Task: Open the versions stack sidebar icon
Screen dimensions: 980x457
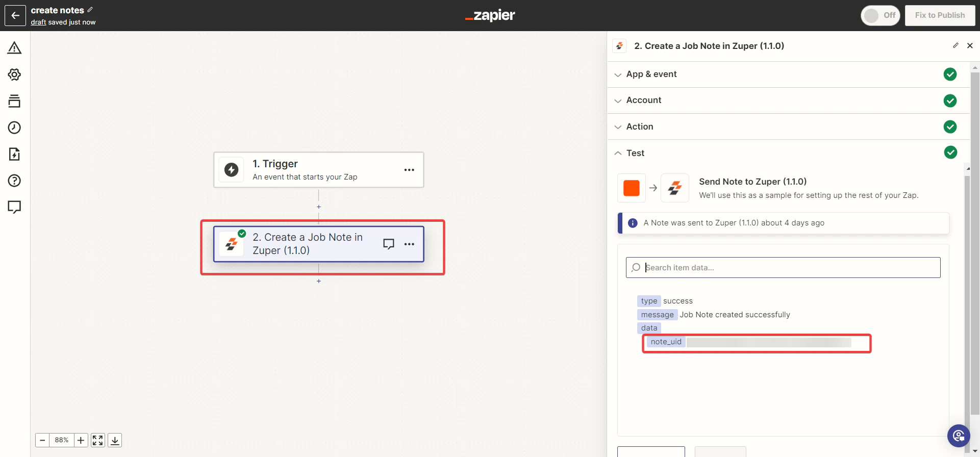Action: tap(14, 101)
